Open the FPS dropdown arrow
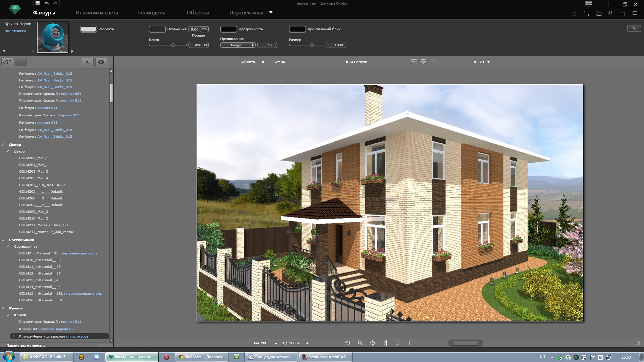644x362 pixels. (488, 62)
